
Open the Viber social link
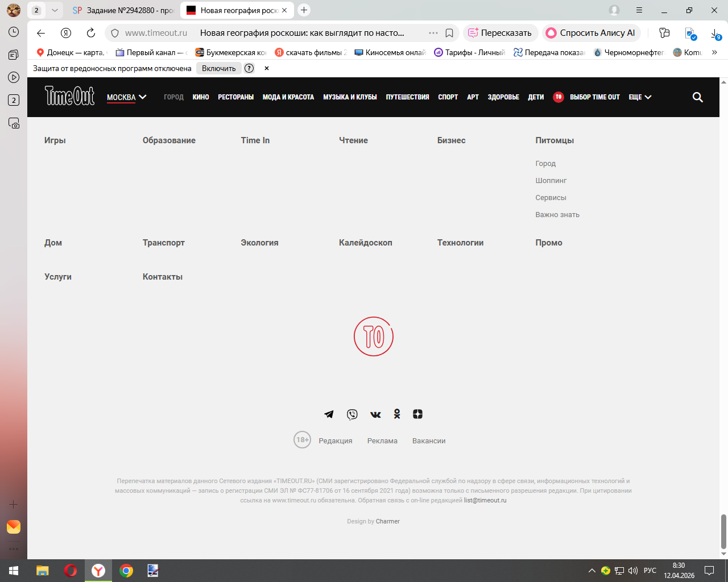(352, 414)
